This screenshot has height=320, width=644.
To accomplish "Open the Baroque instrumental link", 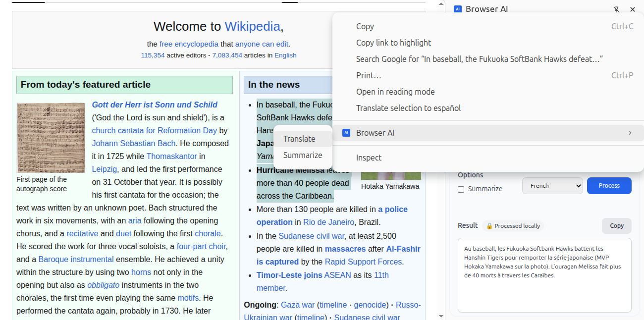I will 76,259.
